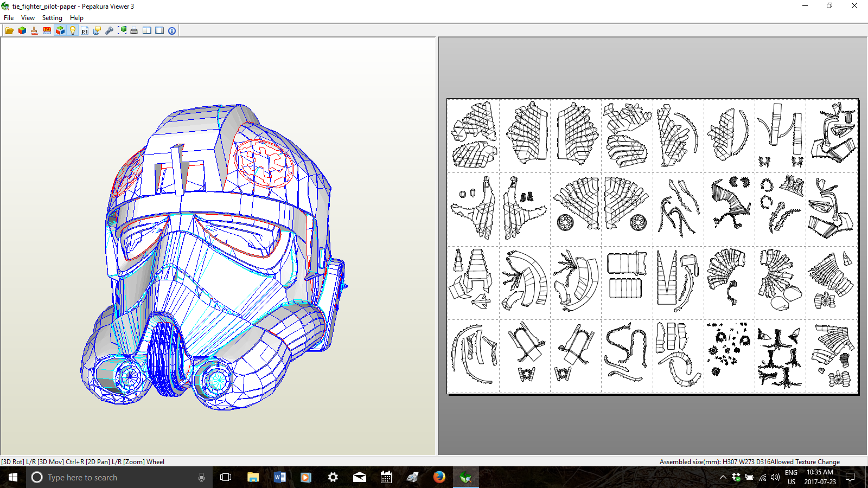
Task: Open the scanner/fax taskbar icon
Action: pyautogui.click(x=412, y=477)
